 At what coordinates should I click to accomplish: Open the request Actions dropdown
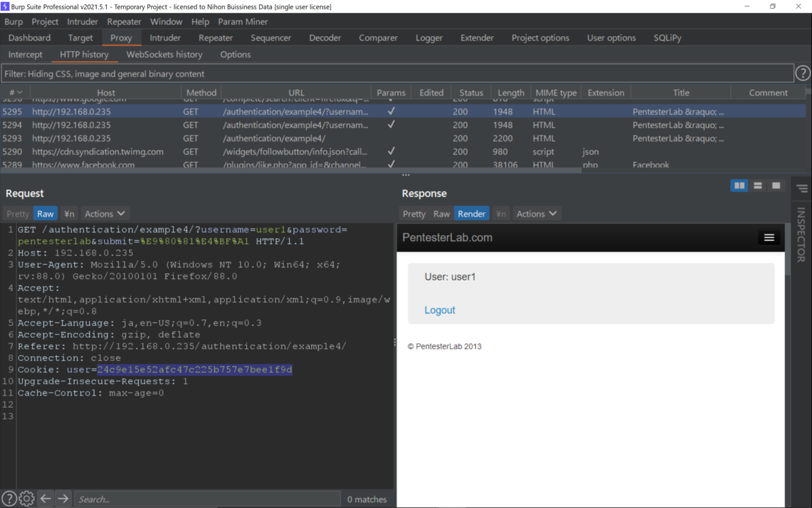[105, 213]
